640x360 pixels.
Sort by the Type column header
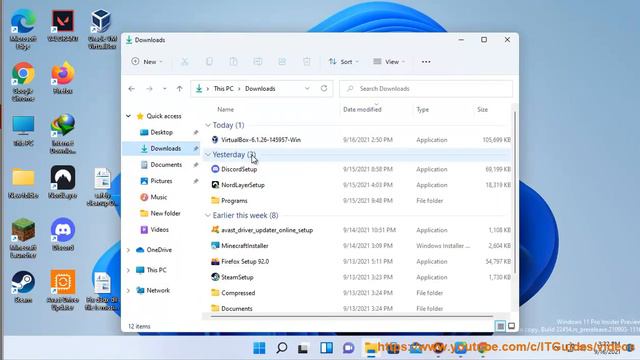coord(422,109)
